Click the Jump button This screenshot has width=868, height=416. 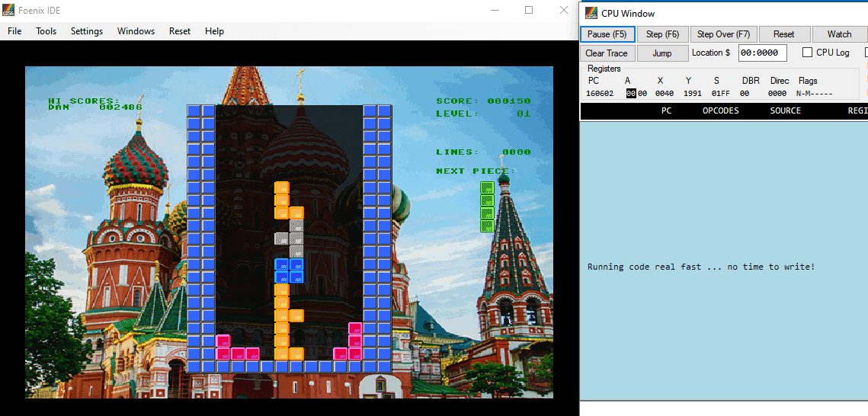[663, 53]
